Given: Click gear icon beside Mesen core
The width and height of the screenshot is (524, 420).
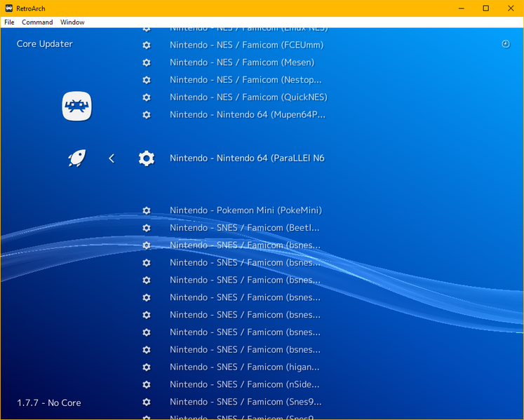Looking at the screenshot, I should pos(146,62).
